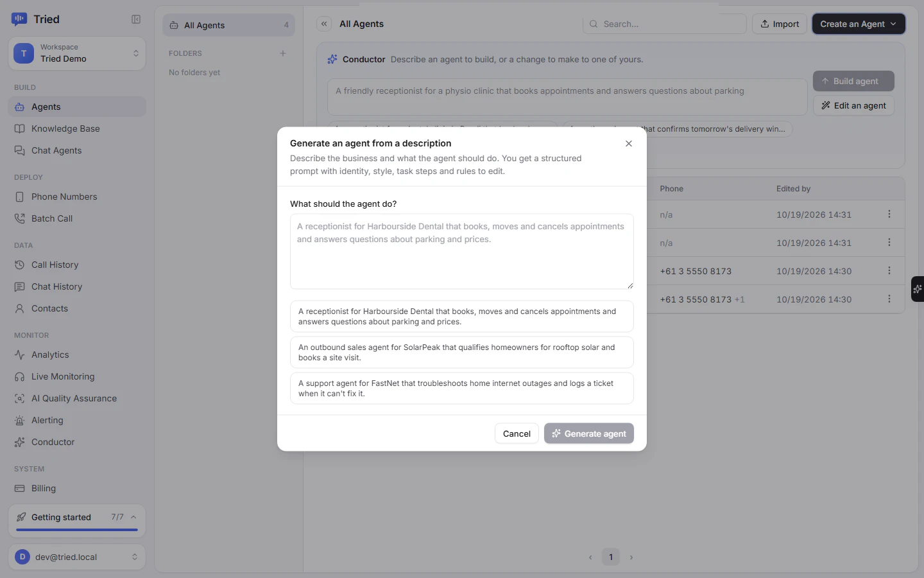Click the Build agent button

853,81
